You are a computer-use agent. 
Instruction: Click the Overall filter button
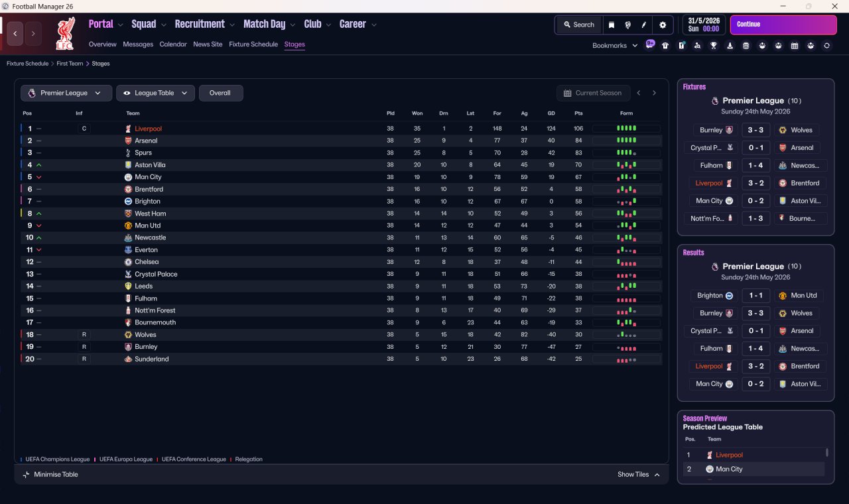221,93
